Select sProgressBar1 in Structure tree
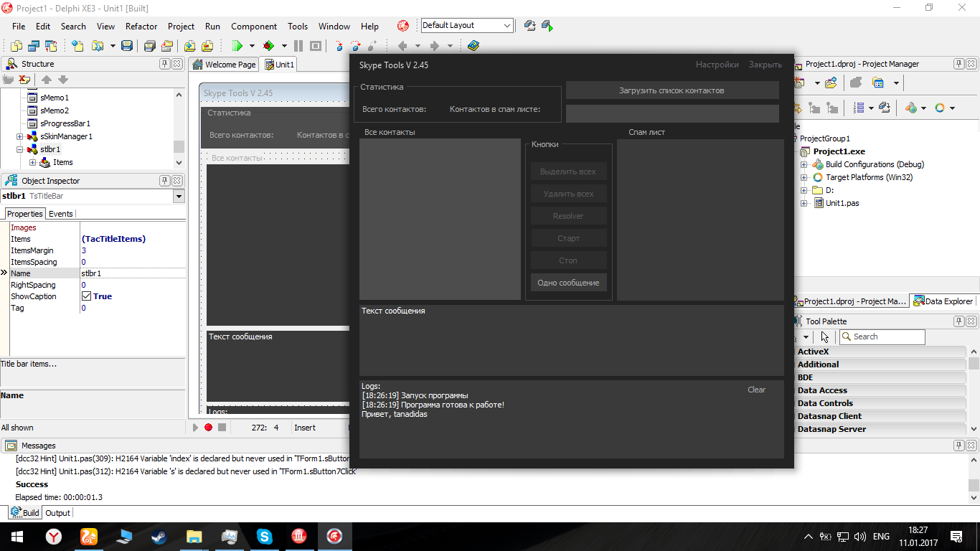Image resolution: width=980 pixels, height=551 pixels. click(65, 123)
